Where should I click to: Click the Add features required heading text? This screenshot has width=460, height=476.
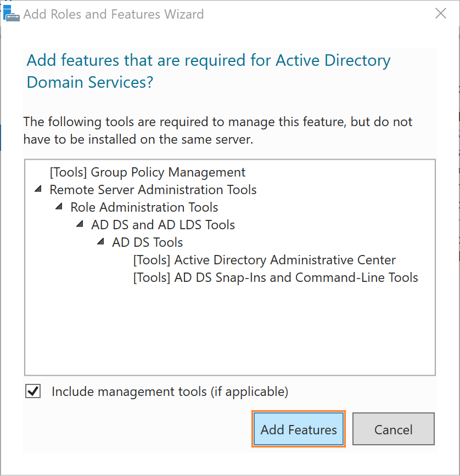[x=209, y=71]
